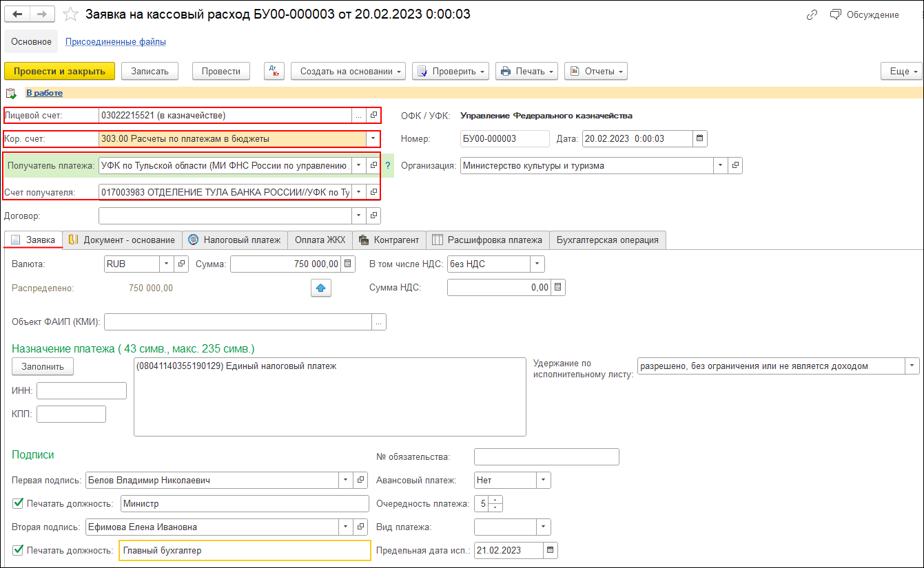Image resolution: width=924 pixels, height=568 pixels.
Task: Switch to Оплата ЖКХ tab
Action: 320,240
